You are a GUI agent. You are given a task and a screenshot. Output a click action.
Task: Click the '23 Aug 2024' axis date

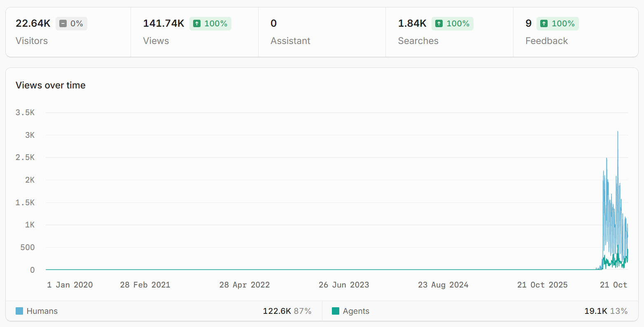click(x=443, y=285)
